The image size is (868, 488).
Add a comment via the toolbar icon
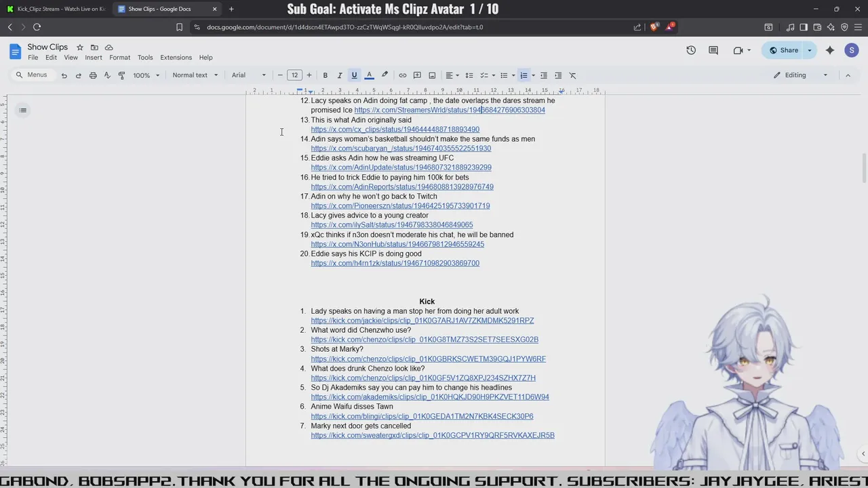click(417, 75)
